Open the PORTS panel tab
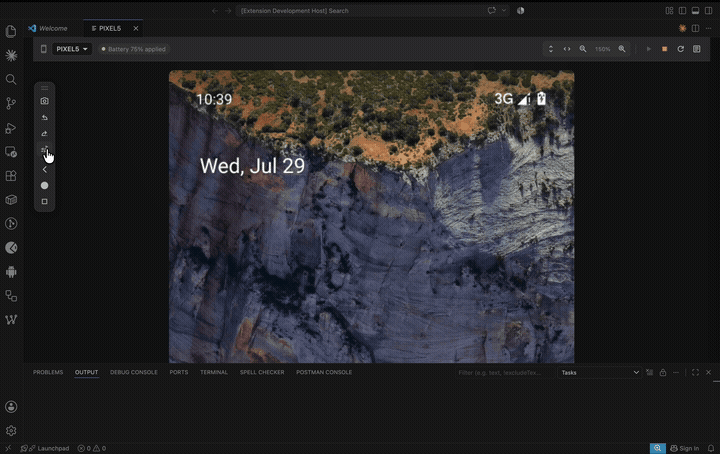This screenshot has width=720, height=454. click(x=179, y=372)
